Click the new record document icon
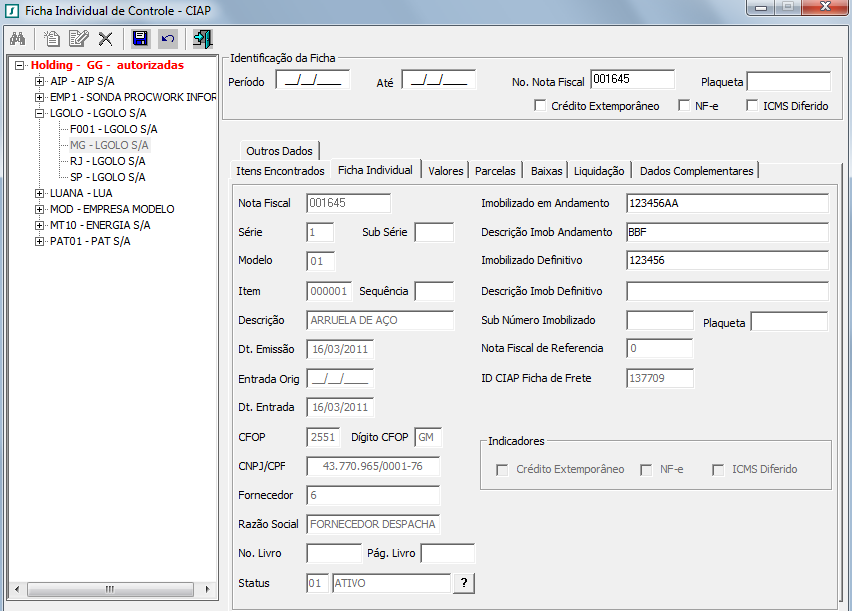The image size is (852, 611). [51, 39]
